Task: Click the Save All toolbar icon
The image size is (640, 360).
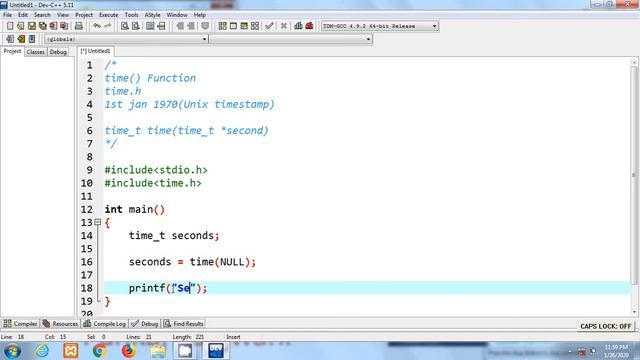Action: (x=42, y=26)
